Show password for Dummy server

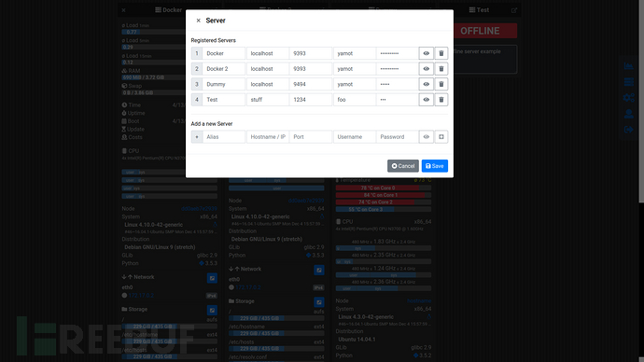click(x=426, y=84)
